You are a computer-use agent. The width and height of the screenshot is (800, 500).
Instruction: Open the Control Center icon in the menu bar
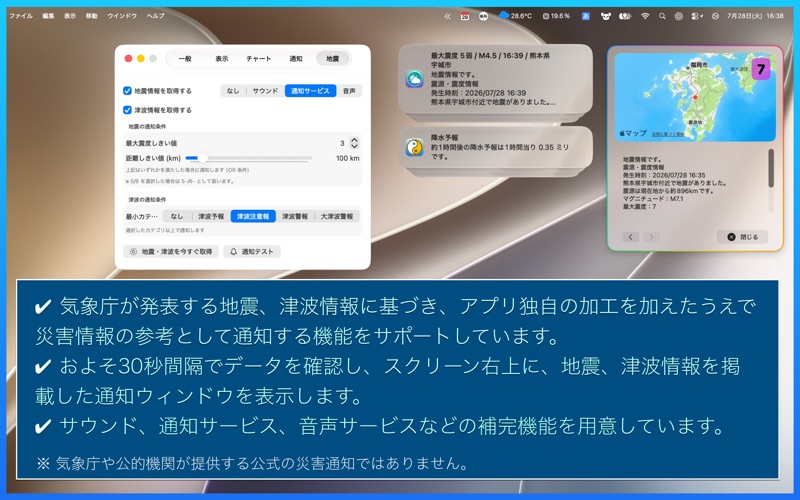[697, 16]
